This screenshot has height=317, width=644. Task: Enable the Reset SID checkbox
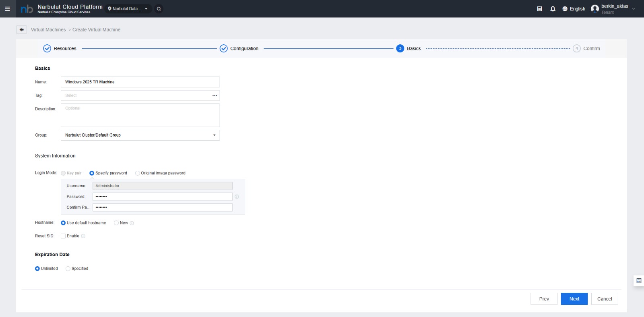63,236
